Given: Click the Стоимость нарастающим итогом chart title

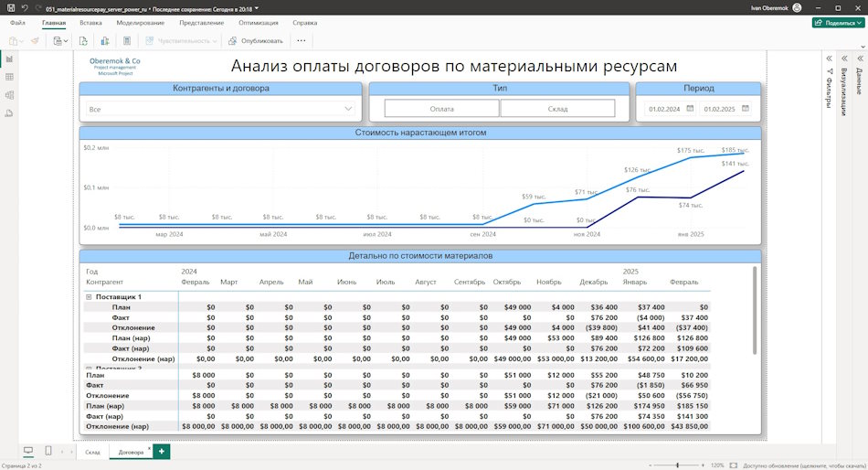Looking at the screenshot, I should pyautogui.click(x=420, y=133).
